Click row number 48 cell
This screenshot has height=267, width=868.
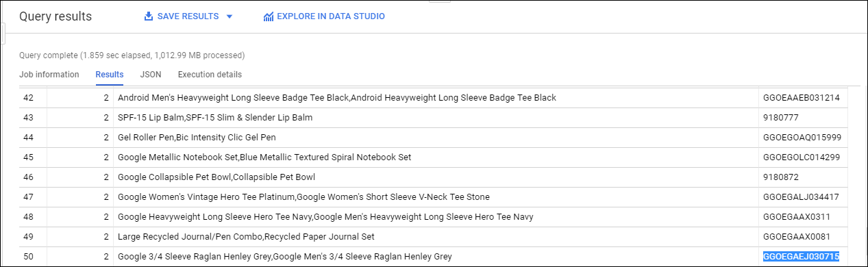point(34,217)
